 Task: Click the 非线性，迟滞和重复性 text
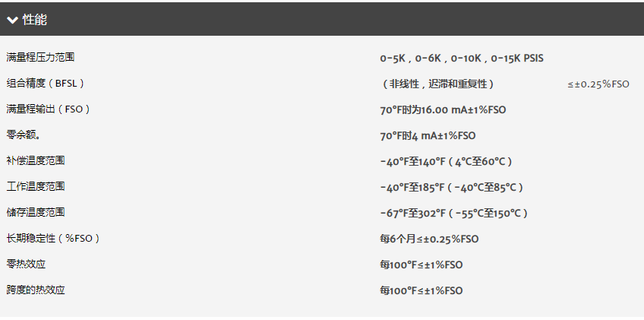point(437,84)
